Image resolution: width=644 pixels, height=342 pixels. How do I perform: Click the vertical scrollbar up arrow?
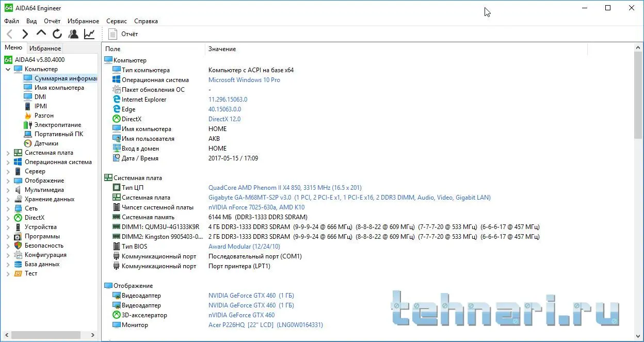point(638,48)
